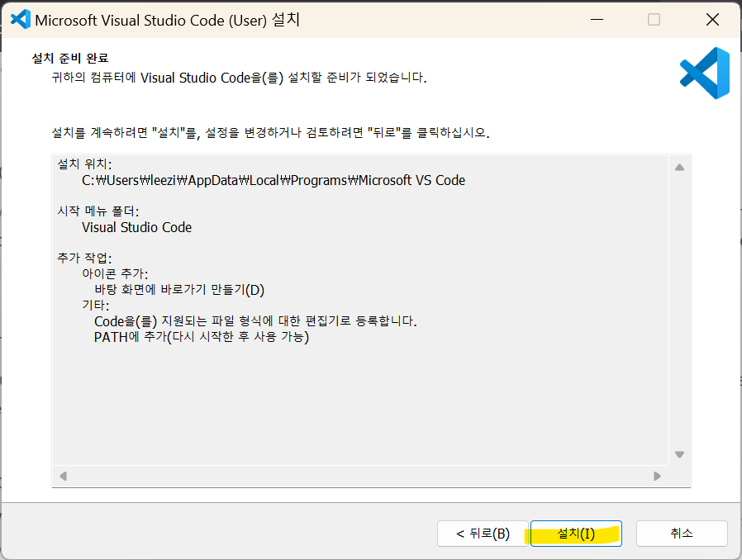Click the summary box scroll left arrow
Viewport: 742px width, 560px height.
click(64, 476)
